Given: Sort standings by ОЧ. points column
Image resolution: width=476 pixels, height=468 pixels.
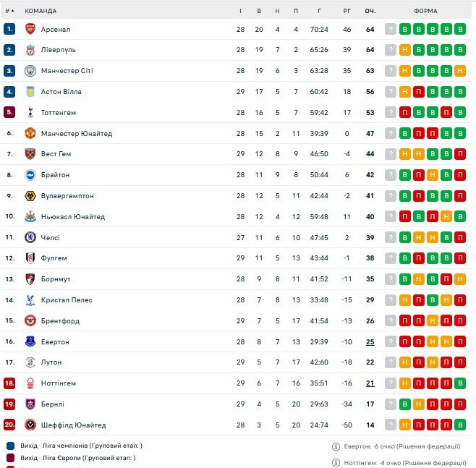Looking at the screenshot, I should click(370, 11).
